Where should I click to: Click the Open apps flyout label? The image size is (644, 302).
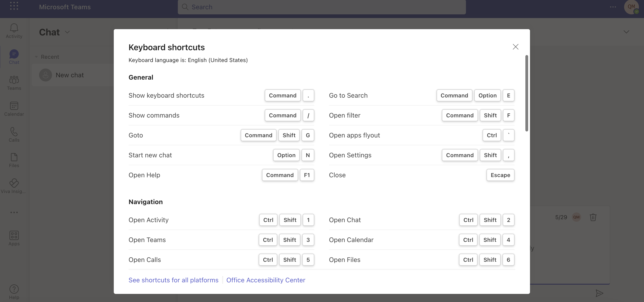(x=354, y=135)
